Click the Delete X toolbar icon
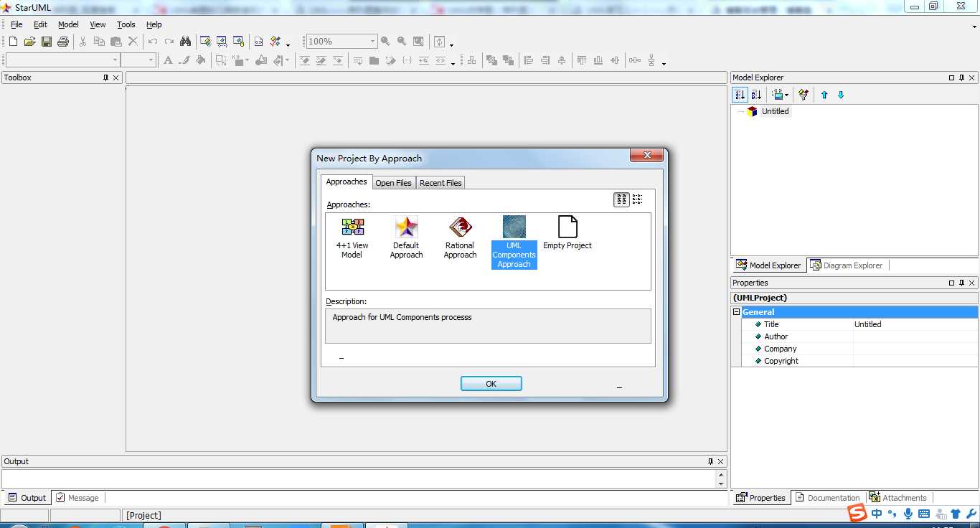Viewport: 980px width, 528px height. click(133, 42)
